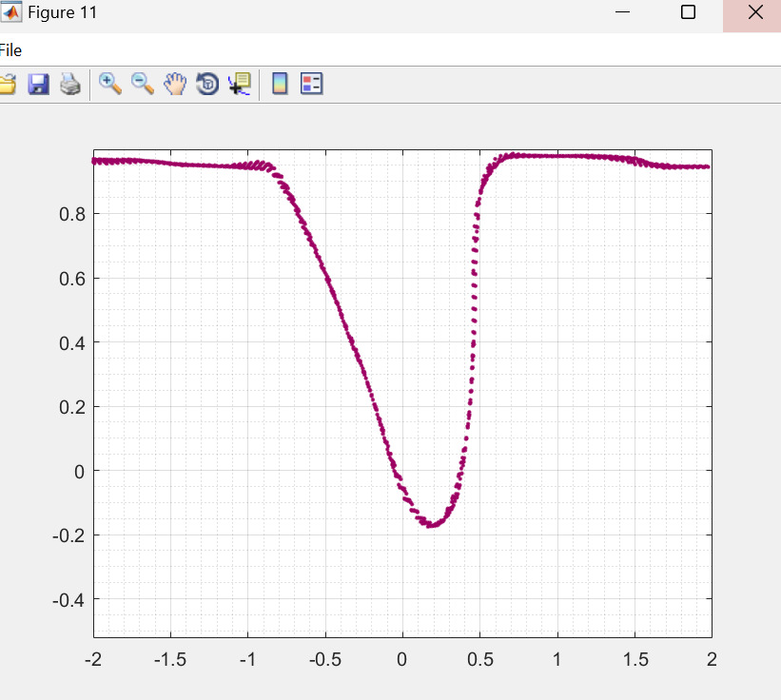
Task: Click the Figure 11 title text
Action: [62, 13]
